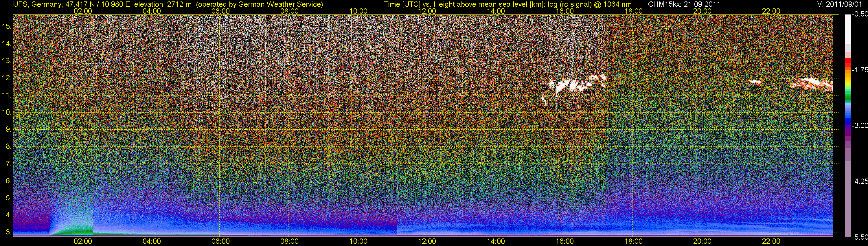The width and height of the screenshot is (868, 246).
Task: Click the top-axis time label 10:00
Action: click(358, 11)
